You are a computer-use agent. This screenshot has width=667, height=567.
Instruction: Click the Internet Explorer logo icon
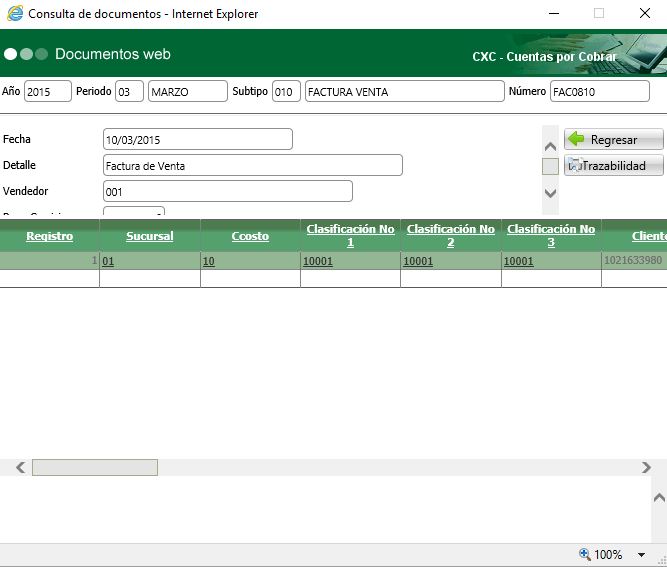click(x=15, y=14)
